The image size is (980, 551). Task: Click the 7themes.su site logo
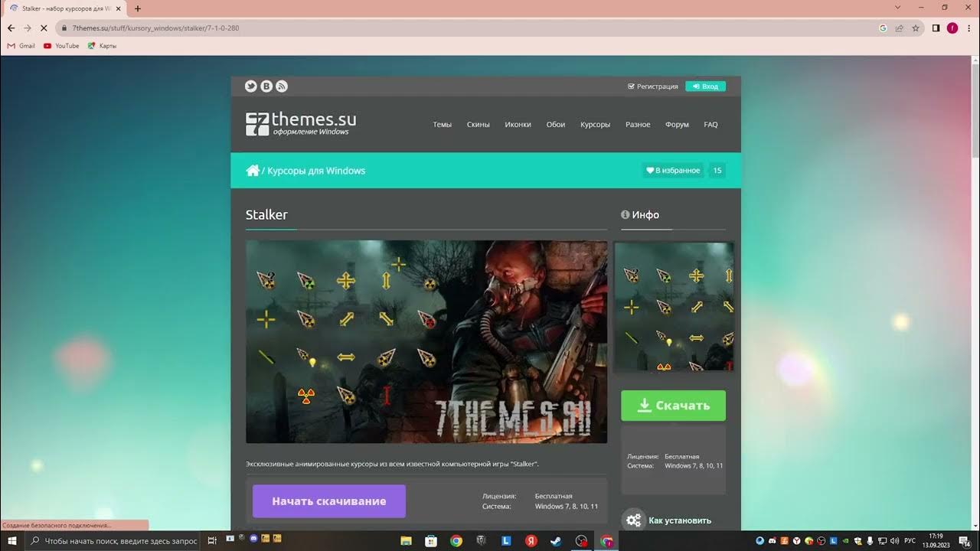[x=301, y=123]
